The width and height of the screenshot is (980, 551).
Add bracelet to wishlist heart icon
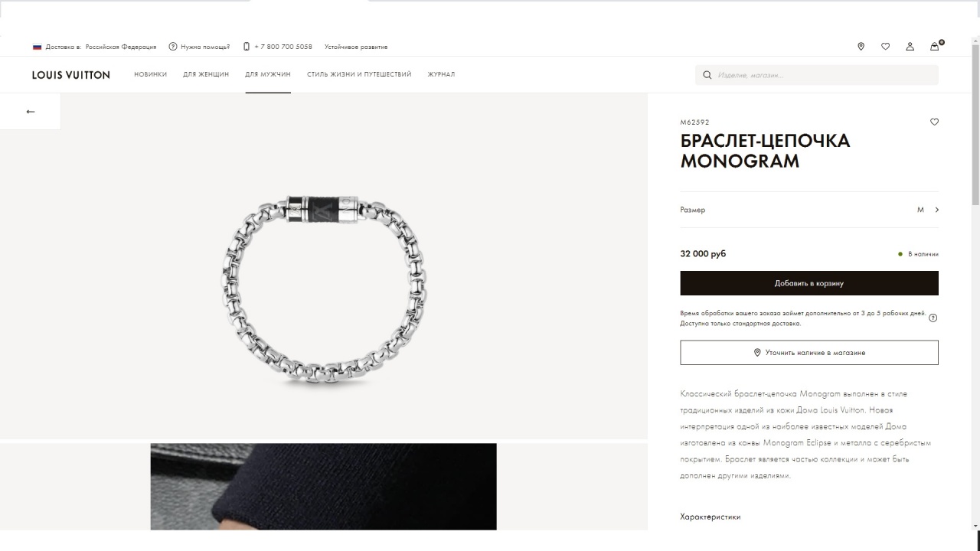934,122
